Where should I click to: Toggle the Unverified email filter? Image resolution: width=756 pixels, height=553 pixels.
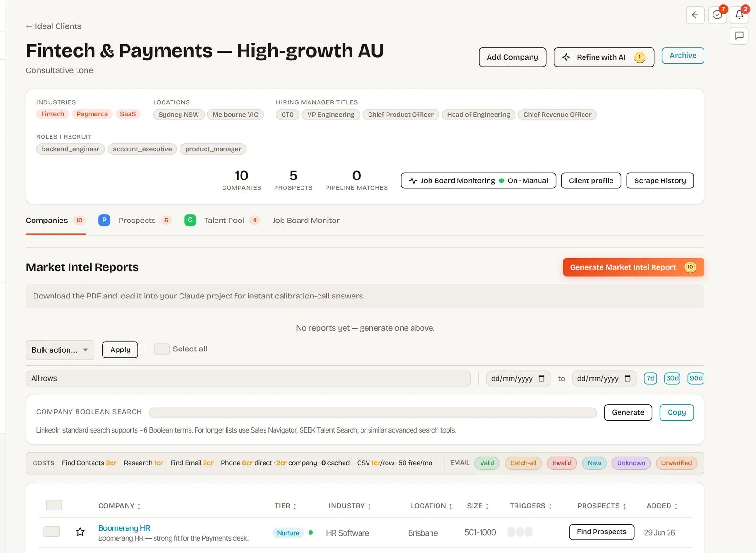[676, 463]
